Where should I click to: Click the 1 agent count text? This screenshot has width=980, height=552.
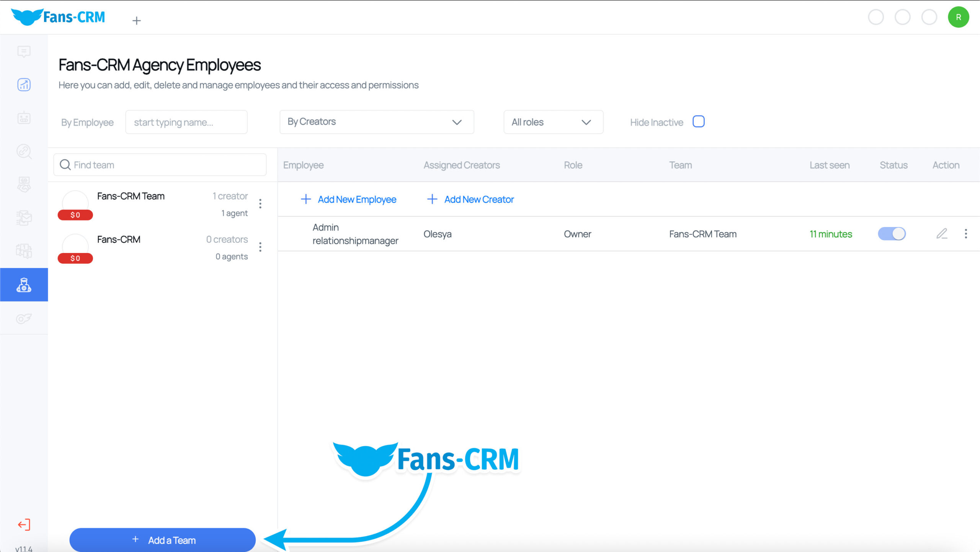[x=234, y=213]
